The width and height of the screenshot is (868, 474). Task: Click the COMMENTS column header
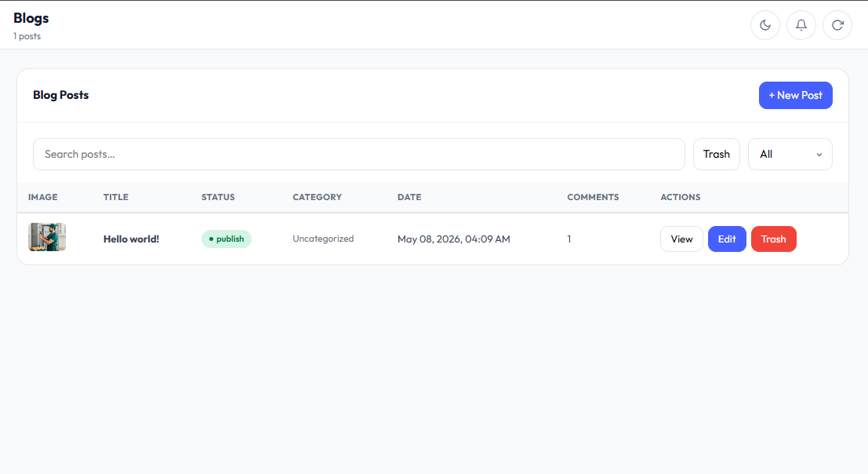(x=593, y=197)
